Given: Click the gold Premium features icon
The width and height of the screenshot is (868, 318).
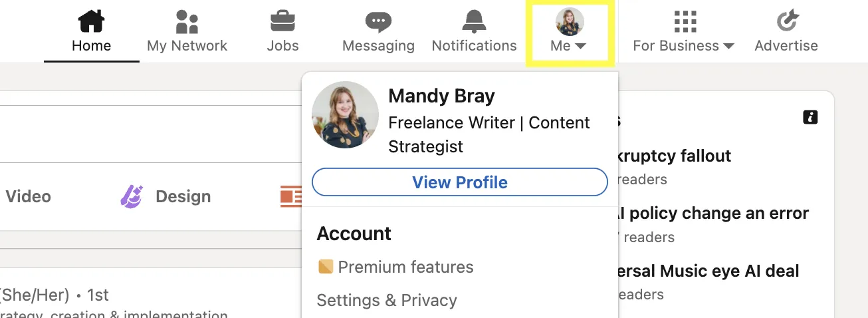Looking at the screenshot, I should [326, 267].
